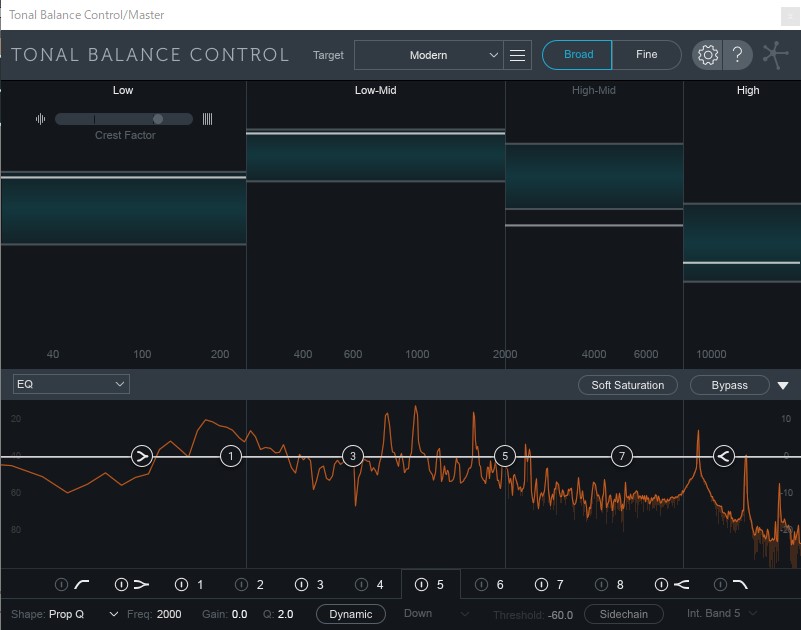
Task: Click the Crest Factor slider handle
Action: (158, 119)
